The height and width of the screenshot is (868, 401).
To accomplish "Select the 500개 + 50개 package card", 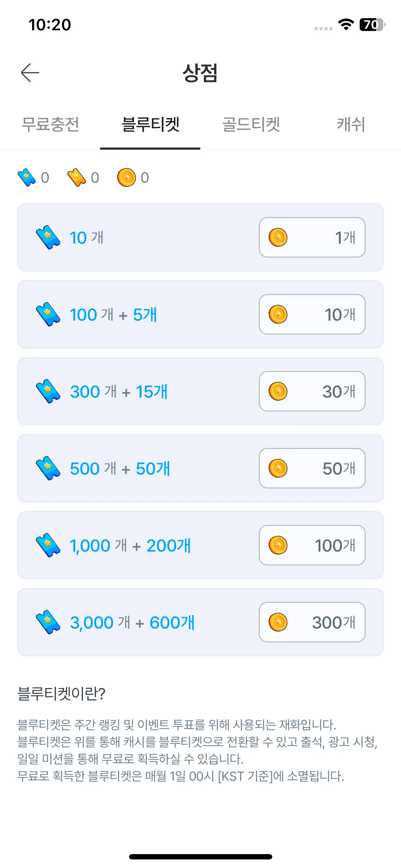I will tap(200, 468).
